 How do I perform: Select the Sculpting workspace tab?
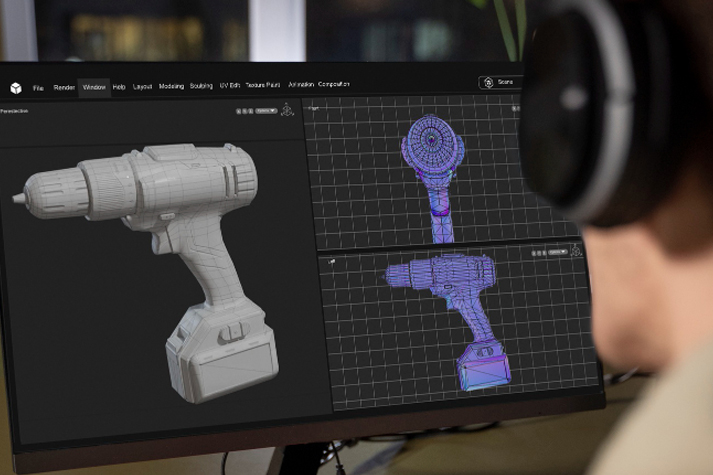pos(201,86)
